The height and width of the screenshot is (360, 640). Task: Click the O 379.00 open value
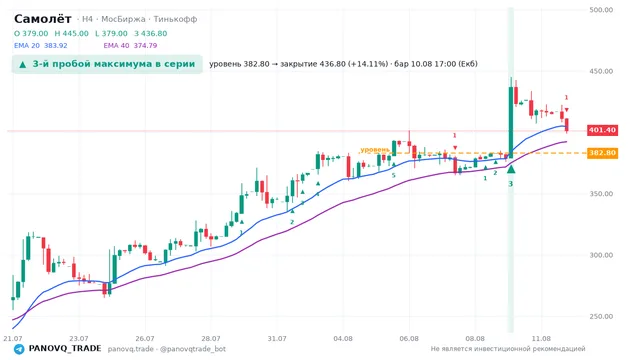(x=31, y=33)
